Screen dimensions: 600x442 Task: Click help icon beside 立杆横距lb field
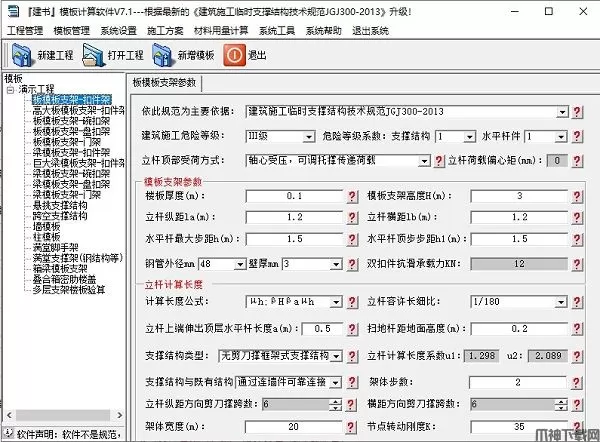(x=577, y=218)
